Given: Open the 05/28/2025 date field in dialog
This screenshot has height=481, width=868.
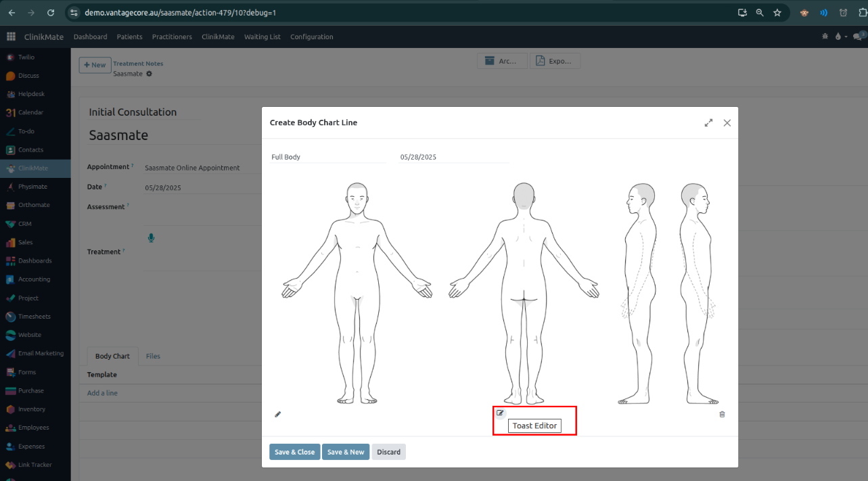Looking at the screenshot, I should click(453, 157).
